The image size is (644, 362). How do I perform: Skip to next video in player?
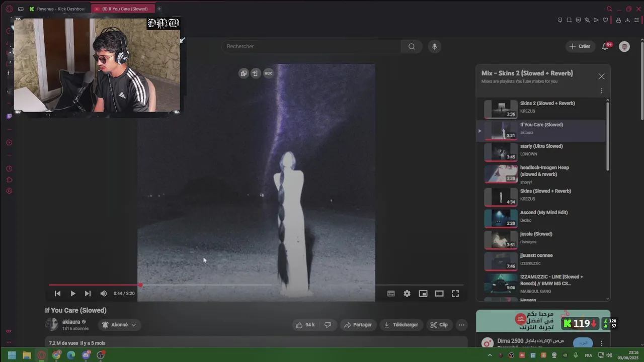coord(88,294)
